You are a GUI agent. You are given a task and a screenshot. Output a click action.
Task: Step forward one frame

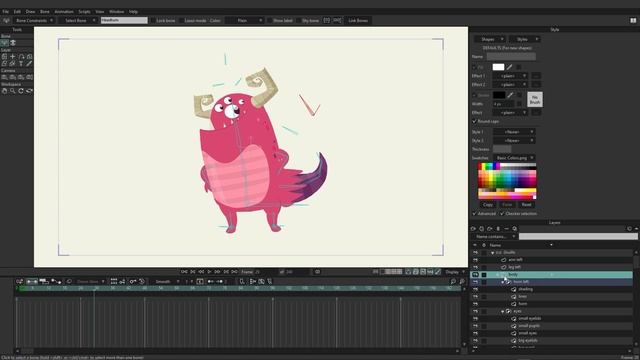[x=218, y=272]
